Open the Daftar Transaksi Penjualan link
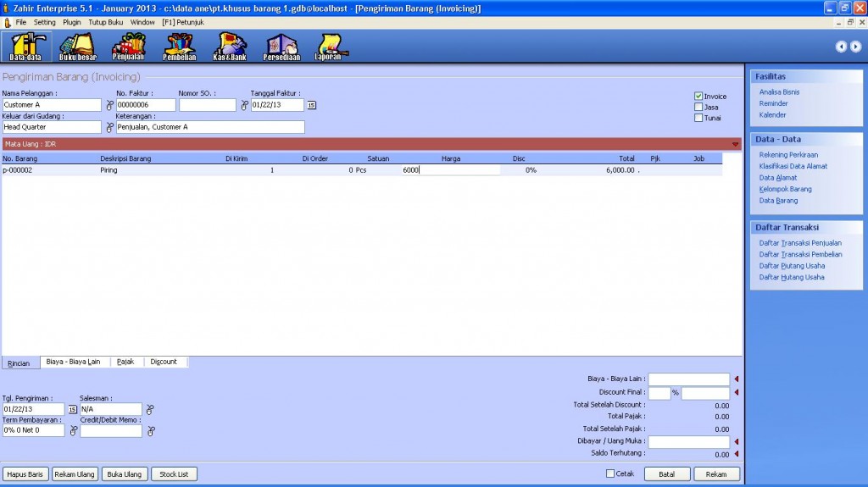868x487 pixels. point(800,243)
